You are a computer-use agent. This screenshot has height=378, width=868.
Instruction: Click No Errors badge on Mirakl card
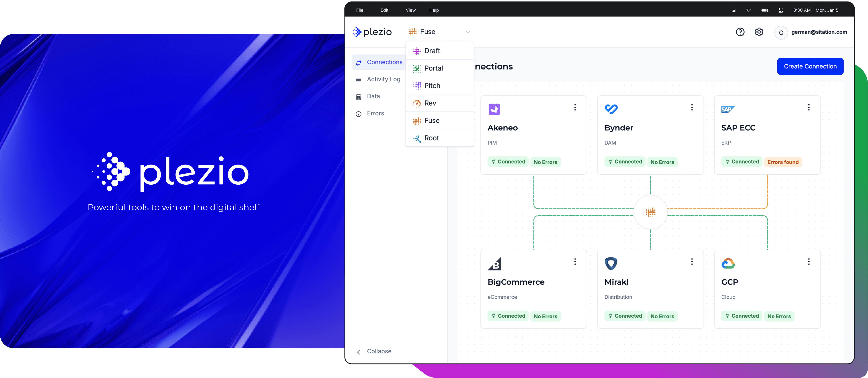[x=662, y=316]
